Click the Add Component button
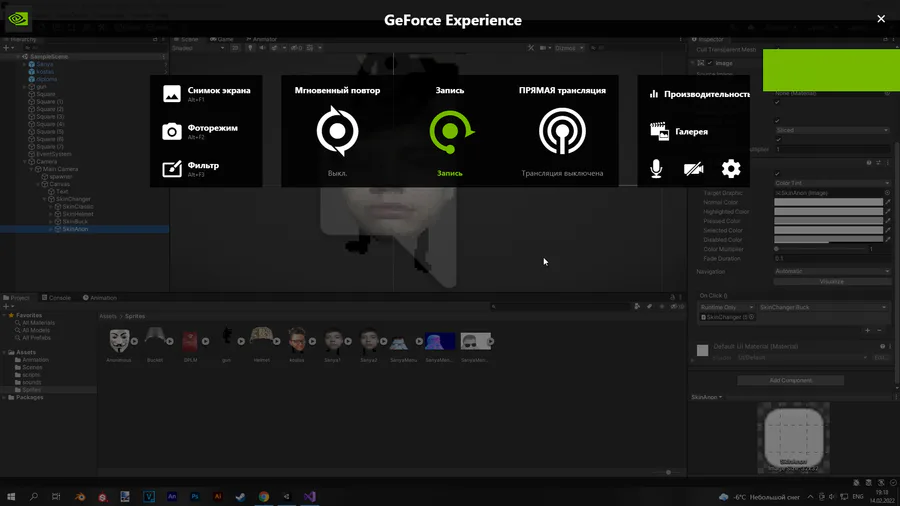The height and width of the screenshot is (506, 900). pos(790,380)
